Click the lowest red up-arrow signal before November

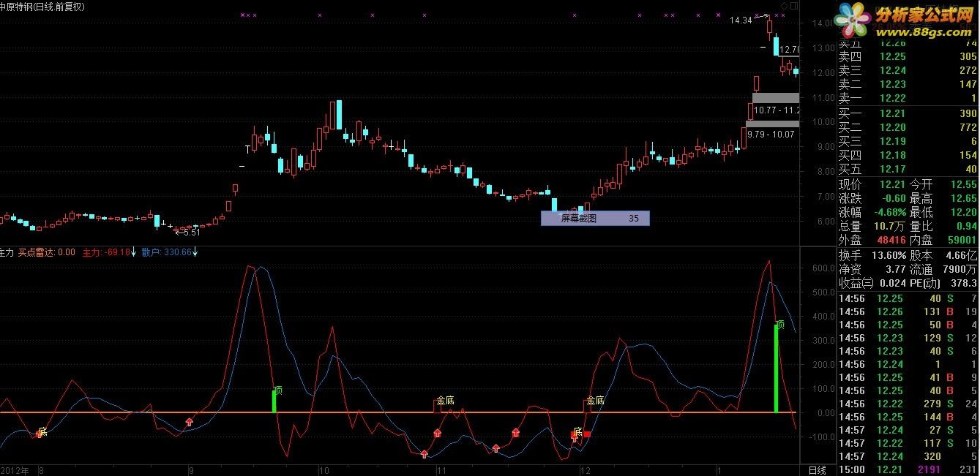(424, 454)
